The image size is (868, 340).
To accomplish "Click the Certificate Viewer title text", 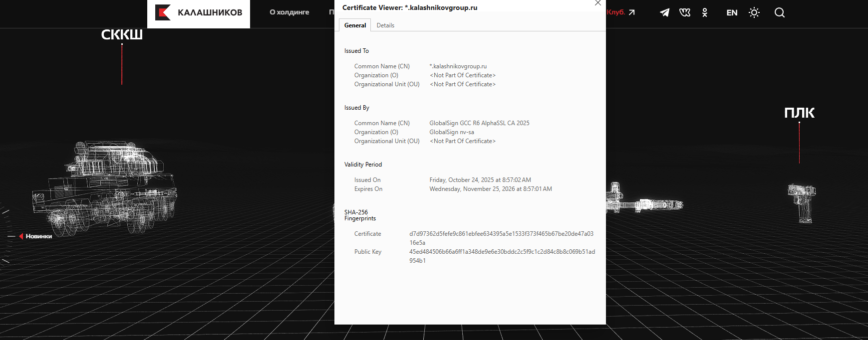I will pos(410,7).
